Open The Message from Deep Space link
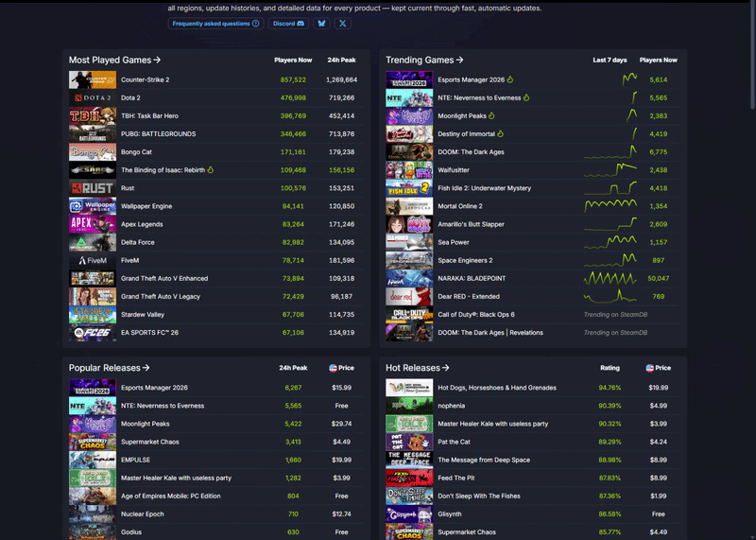The height and width of the screenshot is (540, 756). tap(484, 460)
